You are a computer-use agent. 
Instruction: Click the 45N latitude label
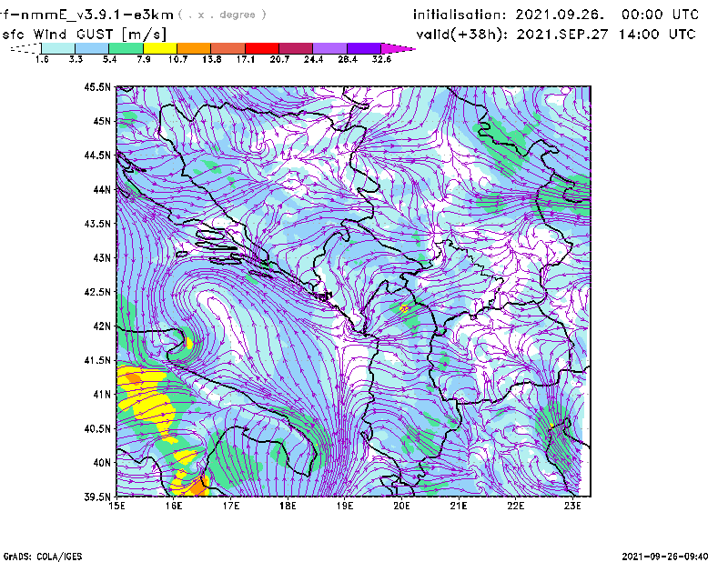click(102, 121)
